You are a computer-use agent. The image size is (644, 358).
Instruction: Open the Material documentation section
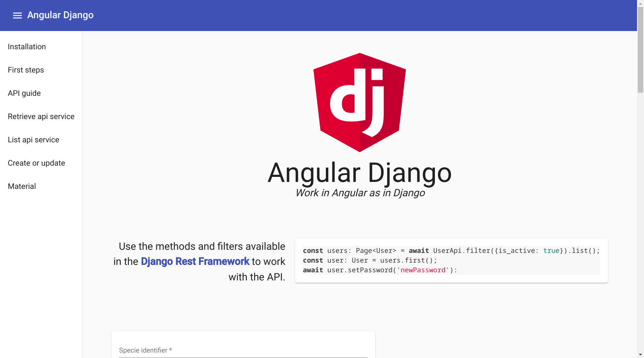[22, 186]
